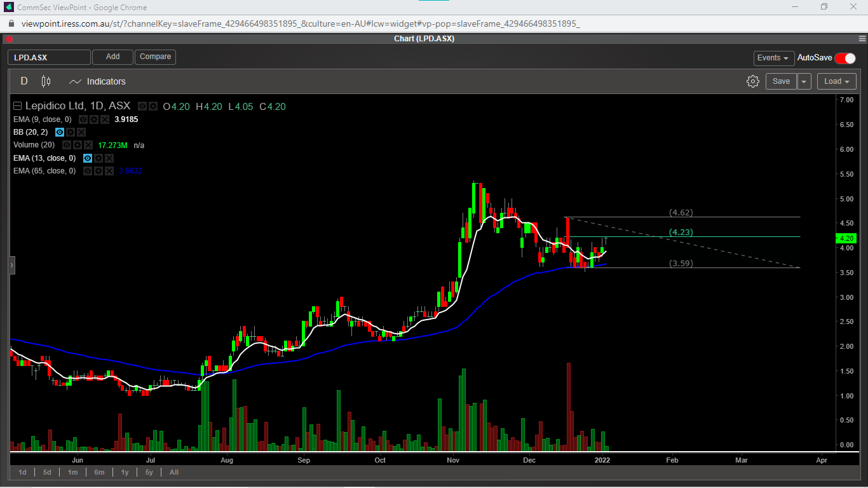Click the red close dot on chart panel
Viewport: 868px width, 488px height.
[x=9, y=39]
